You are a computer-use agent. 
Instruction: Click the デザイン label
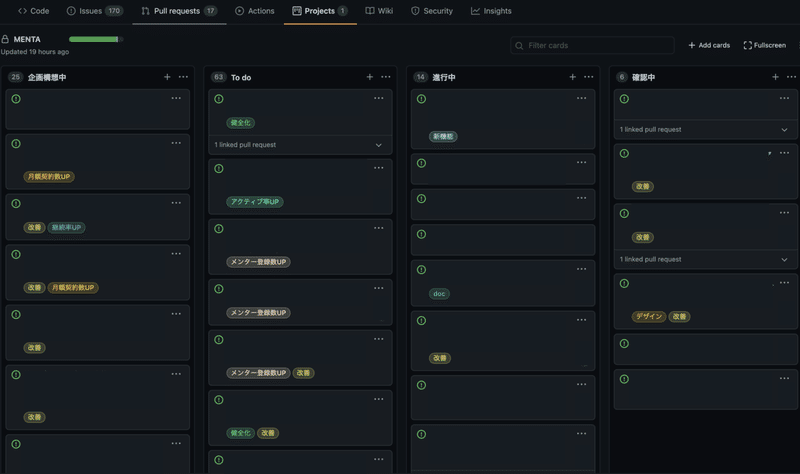pyautogui.click(x=648, y=316)
